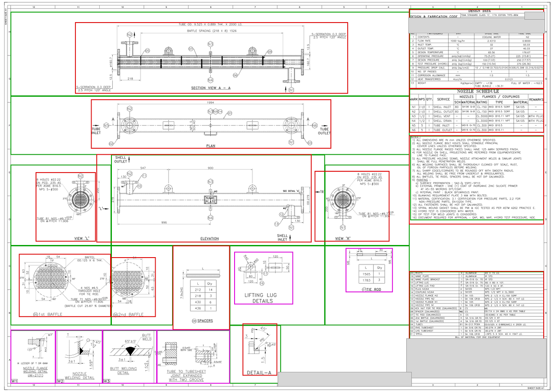
Task: Click the DESIGN DATA heading
Action: [480, 11]
